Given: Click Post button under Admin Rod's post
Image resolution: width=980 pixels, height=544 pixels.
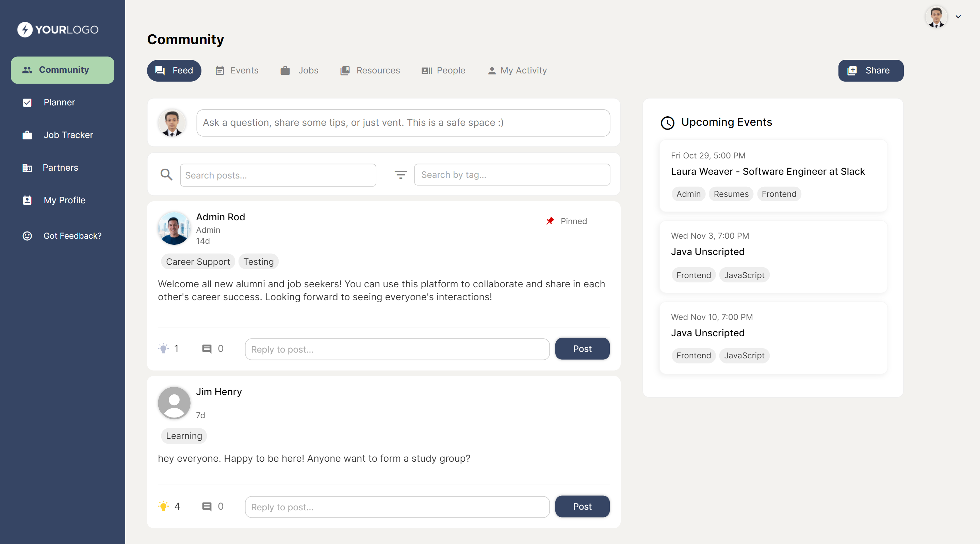Looking at the screenshot, I should click(x=582, y=348).
